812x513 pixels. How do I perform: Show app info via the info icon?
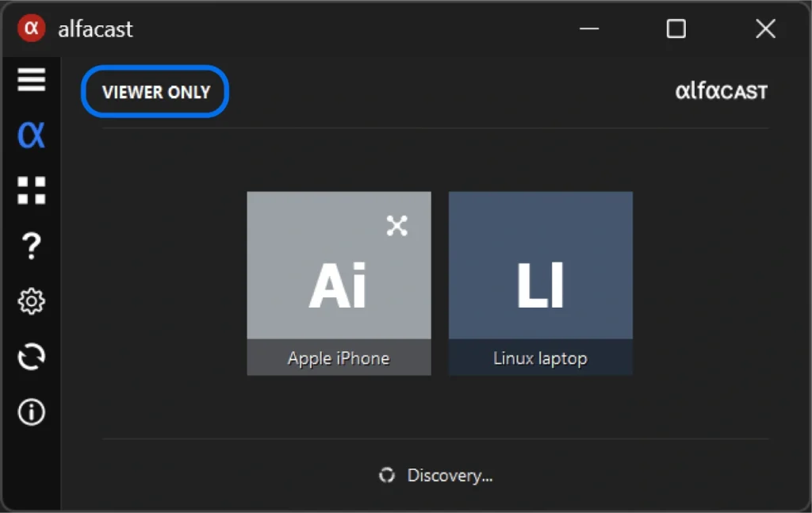pyautogui.click(x=31, y=412)
